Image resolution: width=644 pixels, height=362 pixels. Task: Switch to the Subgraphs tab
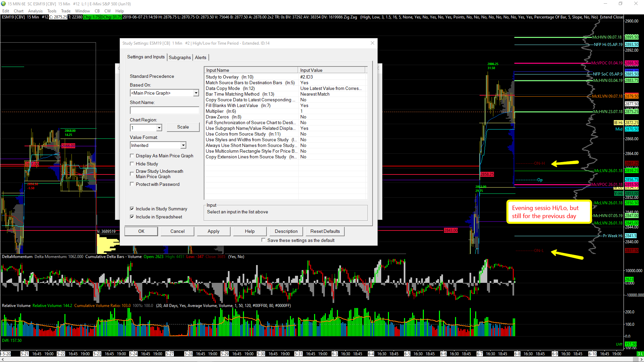coord(180,57)
